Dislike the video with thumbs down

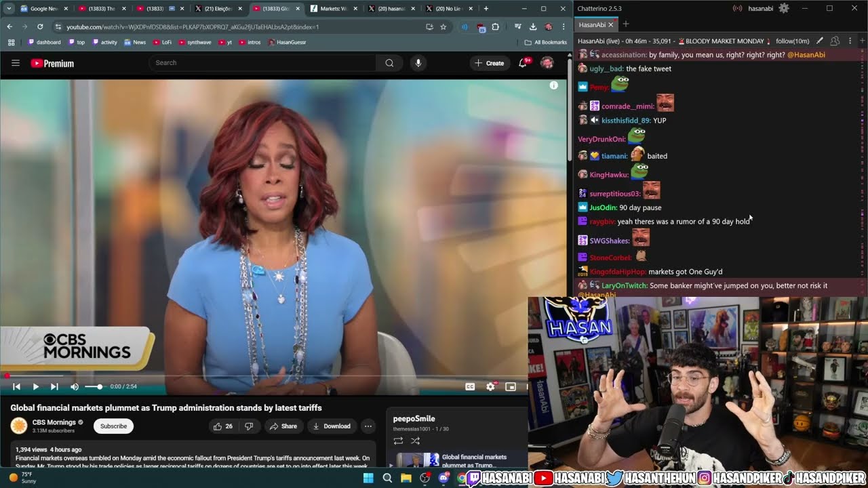coord(249,426)
